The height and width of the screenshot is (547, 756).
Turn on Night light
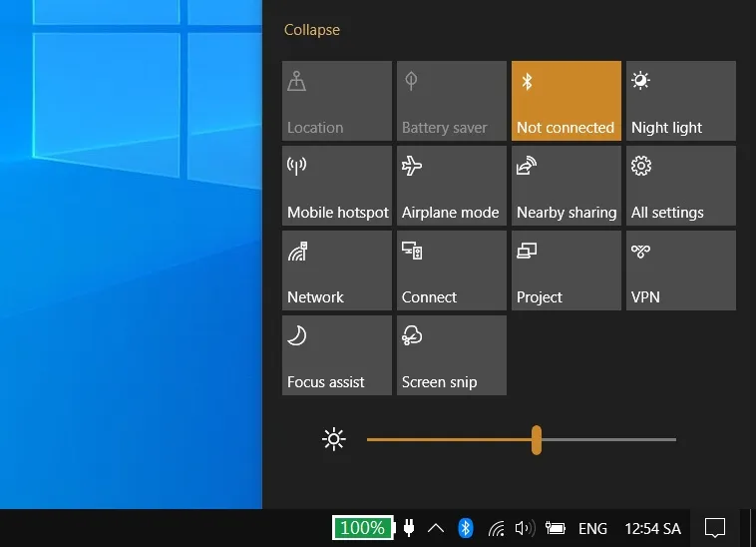[680, 101]
